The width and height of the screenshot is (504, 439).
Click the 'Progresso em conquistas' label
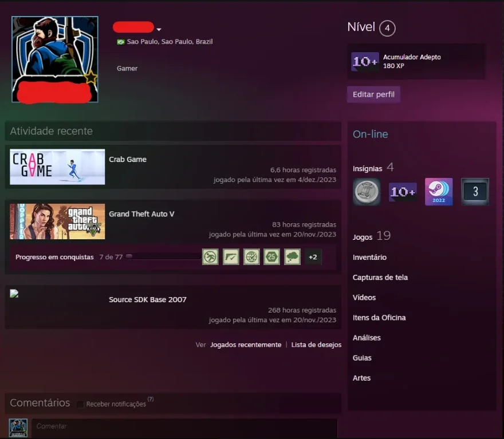(x=54, y=257)
